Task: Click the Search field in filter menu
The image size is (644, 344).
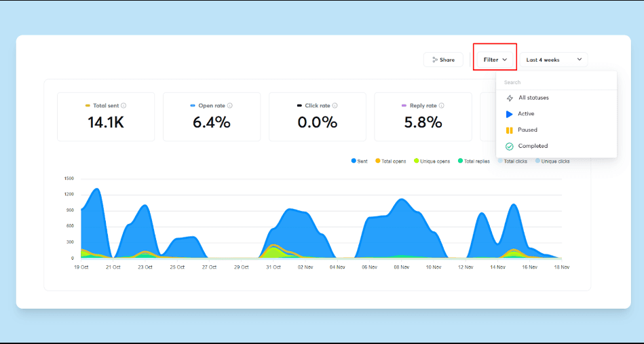Action: coord(556,82)
